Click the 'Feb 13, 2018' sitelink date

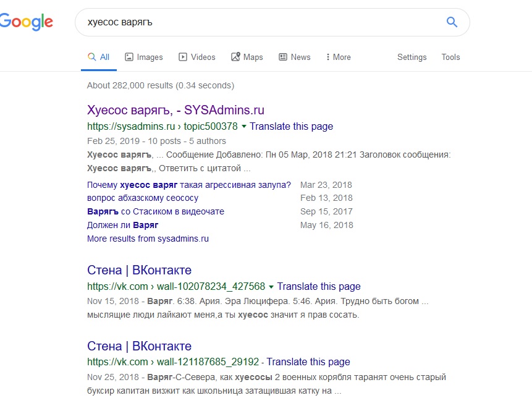326,198
